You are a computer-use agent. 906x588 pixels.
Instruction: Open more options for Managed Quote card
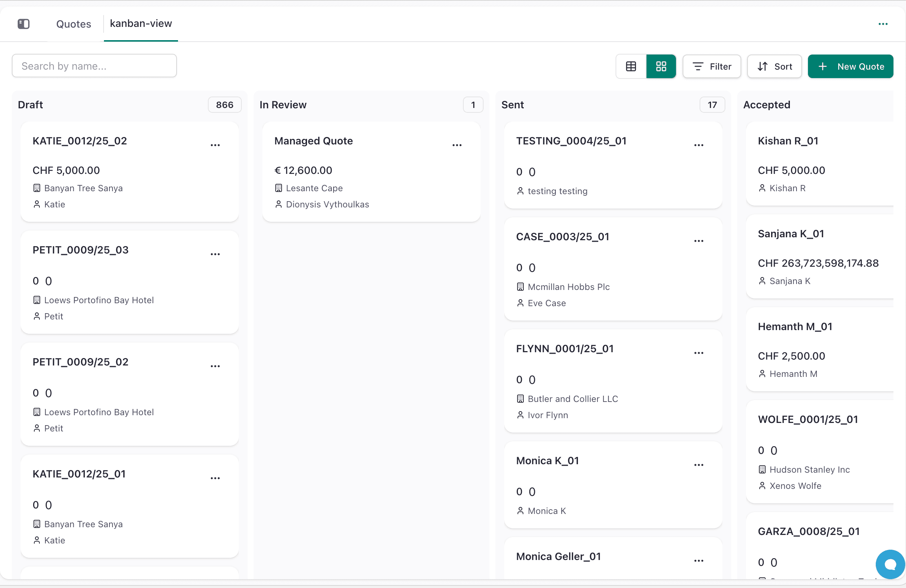click(x=457, y=145)
